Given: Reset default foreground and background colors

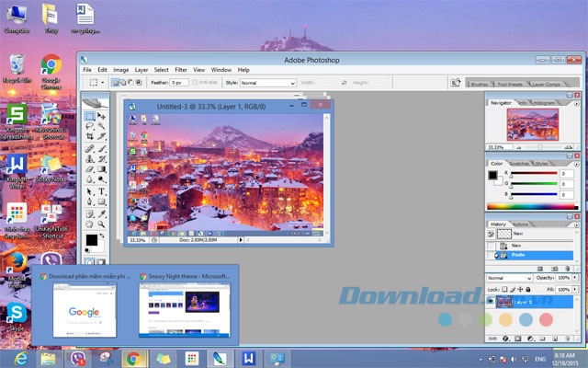Looking at the screenshot, I should click(87, 250).
